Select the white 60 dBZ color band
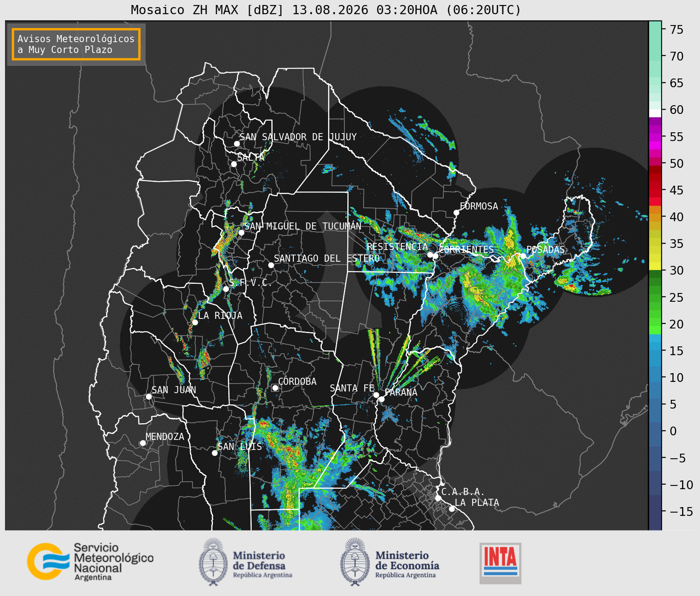The image size is (700, 596). 655,113
